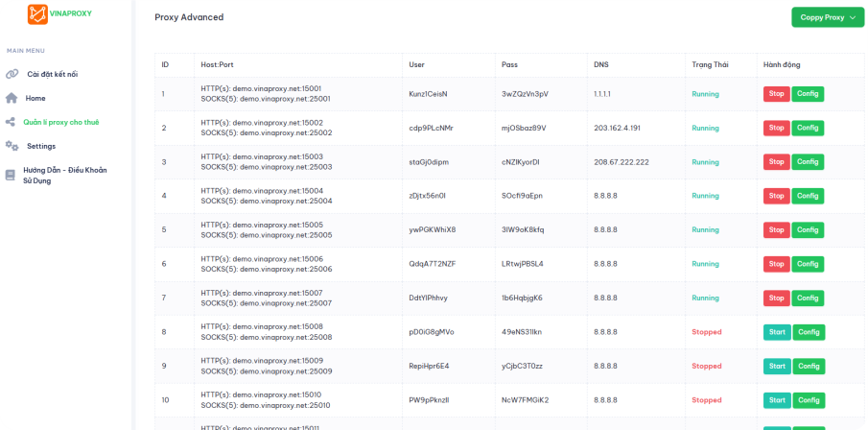Click the Host:Port column header

[x=217, y=65]
